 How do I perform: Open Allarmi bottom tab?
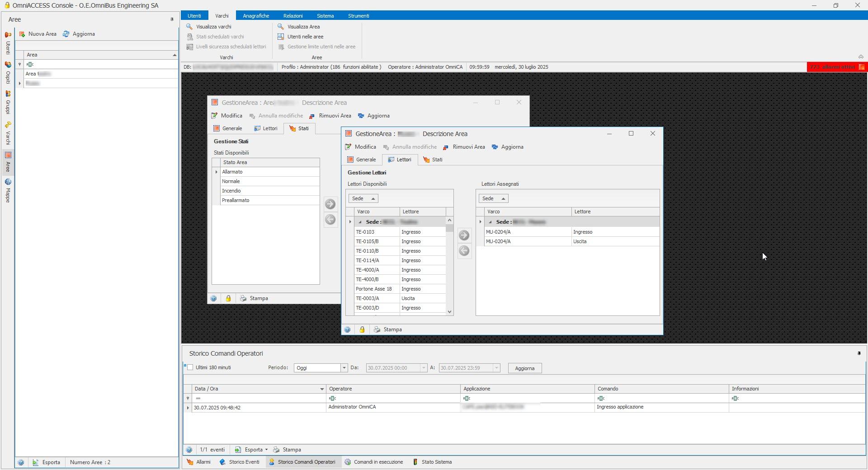199,462
